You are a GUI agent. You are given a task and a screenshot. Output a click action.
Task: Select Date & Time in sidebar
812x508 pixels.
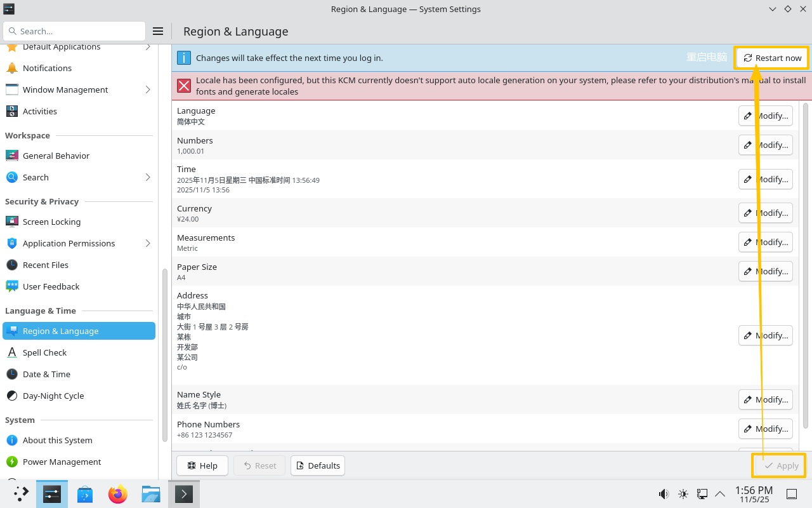pyautogui.click(x=46, y=374)
